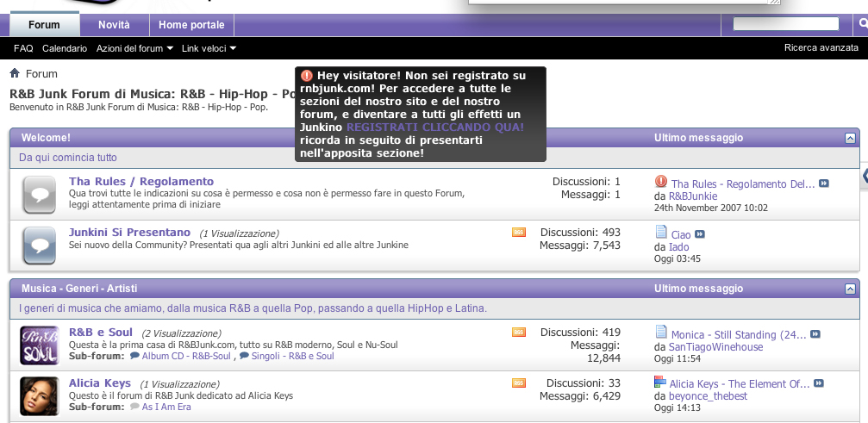Open the Azioni del forum dropdown

tap(134, 48)
